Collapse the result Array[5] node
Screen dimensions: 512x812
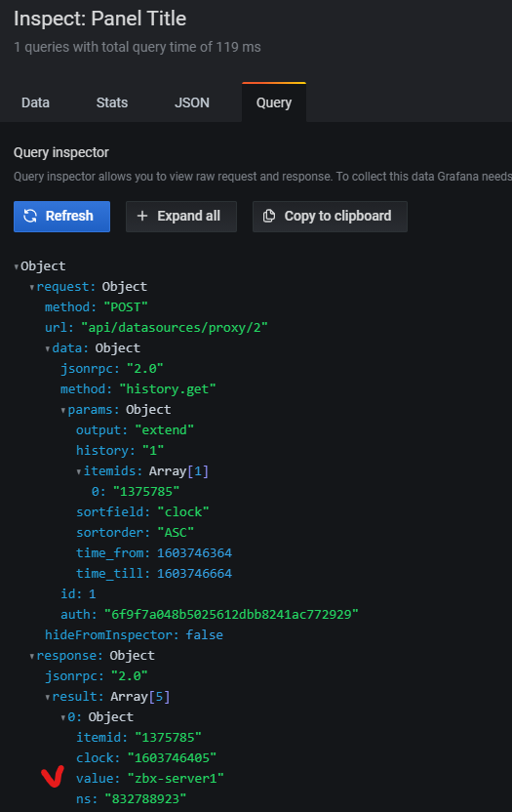pos(48,697)
